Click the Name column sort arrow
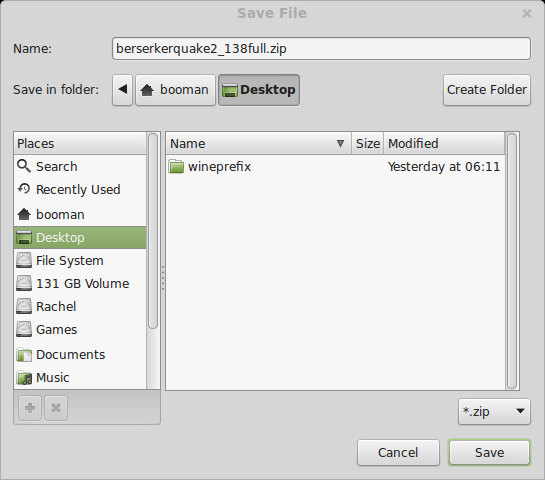545x480 pixels. tap(340, 143)
